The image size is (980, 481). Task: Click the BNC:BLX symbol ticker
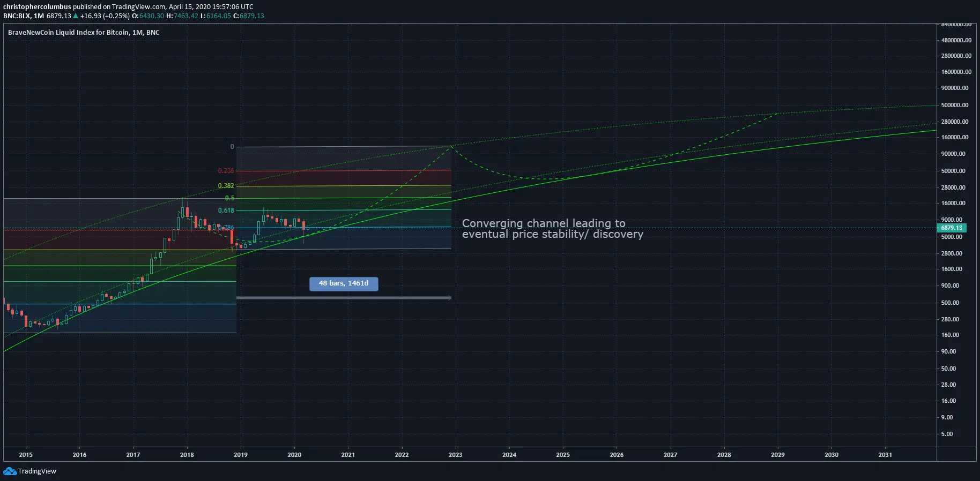(x=17, y=16)
